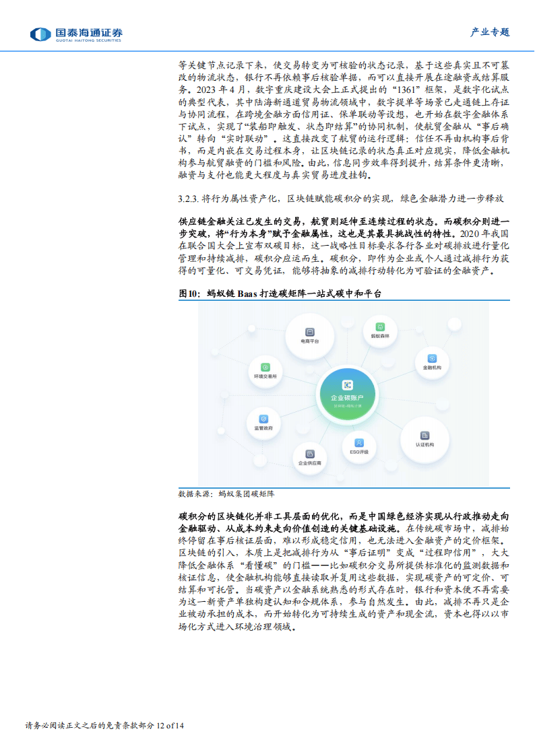Click the 企业碳账户 center icon
The height and width of the screenshot is (756, 535).
tap(347, 385)
